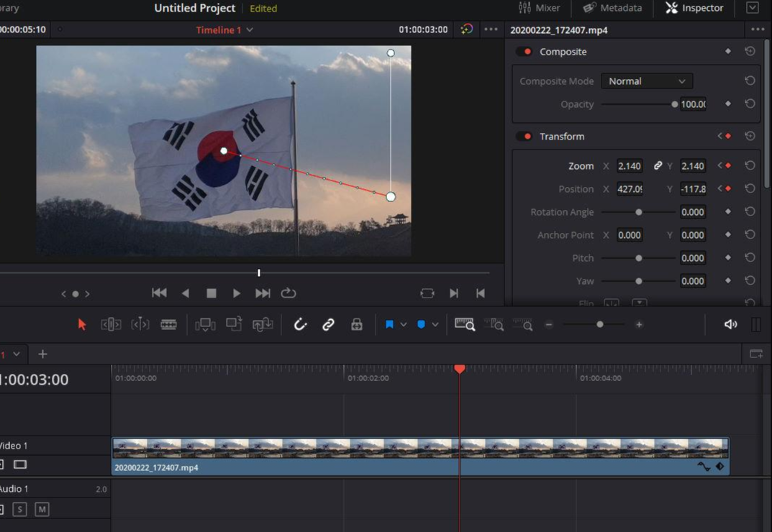Reset Yaw value
This screenshot has height=532, width=772.
[750, 280]
